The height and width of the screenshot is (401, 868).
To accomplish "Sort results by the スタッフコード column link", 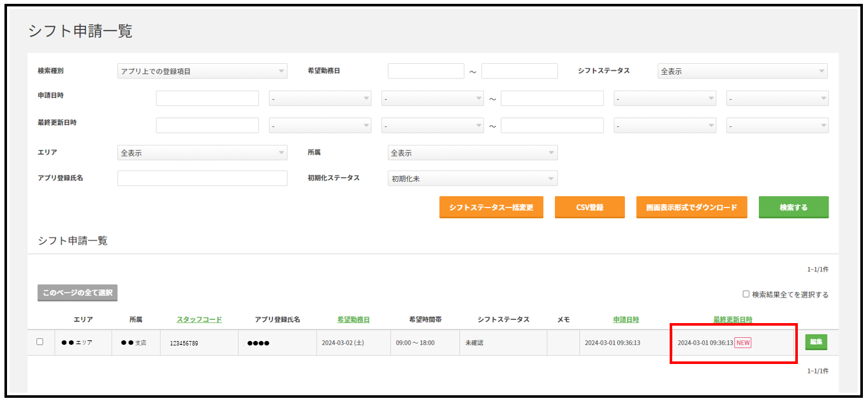I will coord(198,319).
